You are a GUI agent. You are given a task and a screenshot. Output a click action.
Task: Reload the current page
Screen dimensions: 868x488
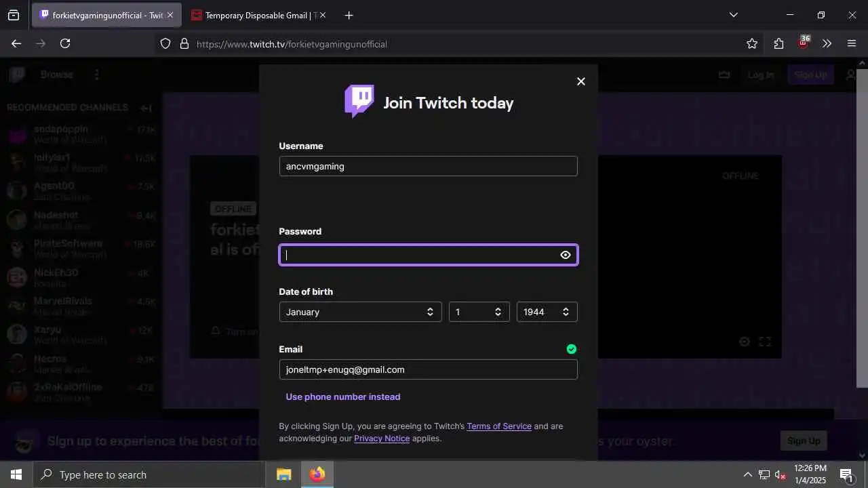pos(65,43)
